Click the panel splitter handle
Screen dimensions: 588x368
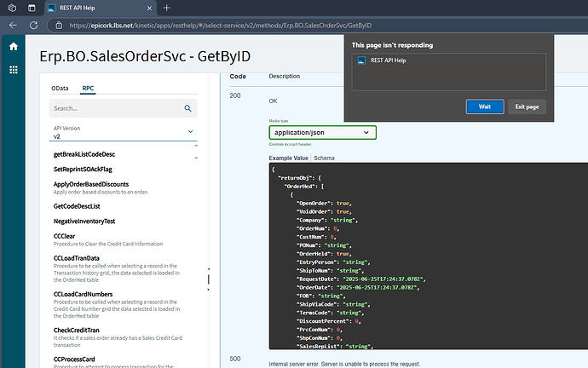click(x=209, y=279)
